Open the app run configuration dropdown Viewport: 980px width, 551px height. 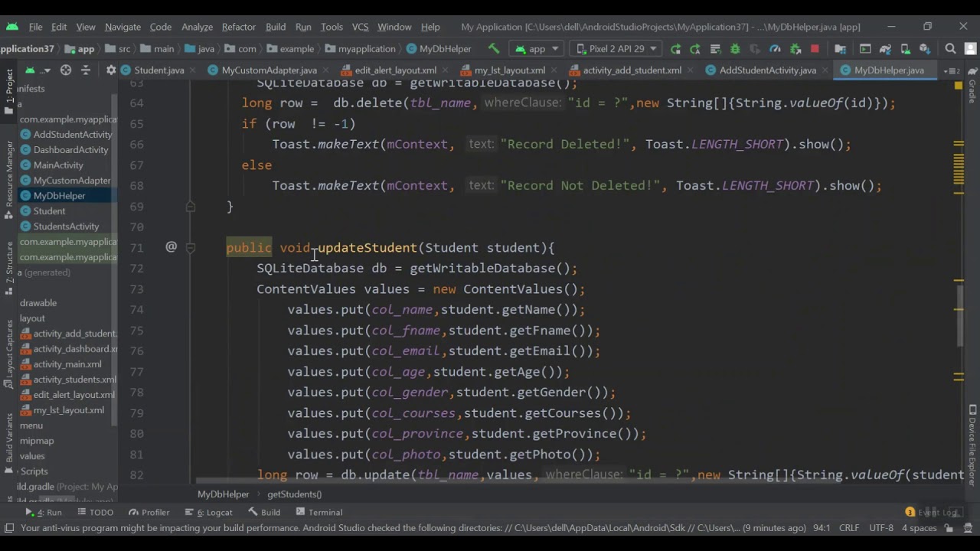click(x=537, y=48)
